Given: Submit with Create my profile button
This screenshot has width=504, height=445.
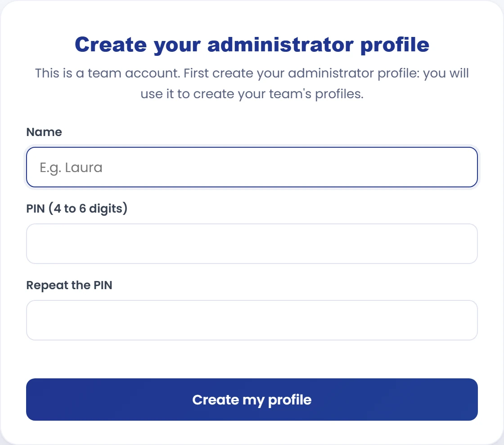Looking at the screenshot, I should pyautogui.click(x=252, y=400).
